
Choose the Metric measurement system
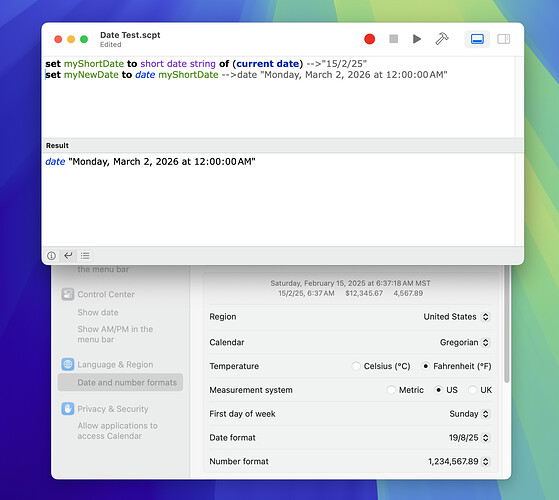click(x=391, y=390)
